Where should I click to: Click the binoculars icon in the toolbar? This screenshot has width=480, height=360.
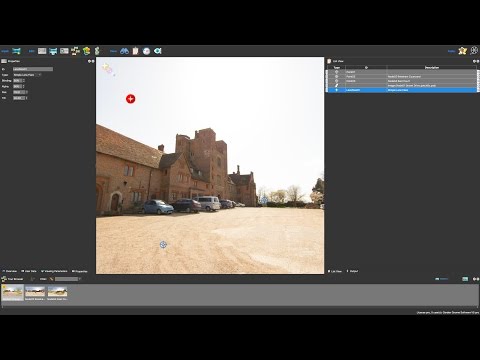pos(124,51)
